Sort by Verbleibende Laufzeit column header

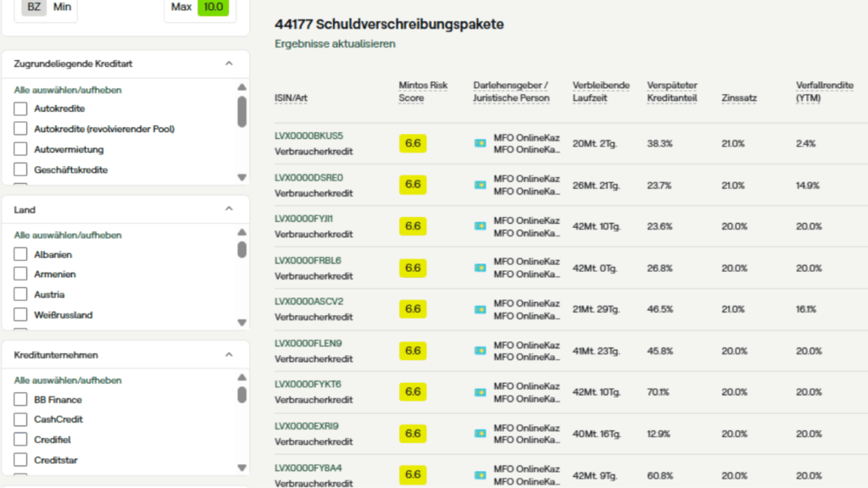601,91
